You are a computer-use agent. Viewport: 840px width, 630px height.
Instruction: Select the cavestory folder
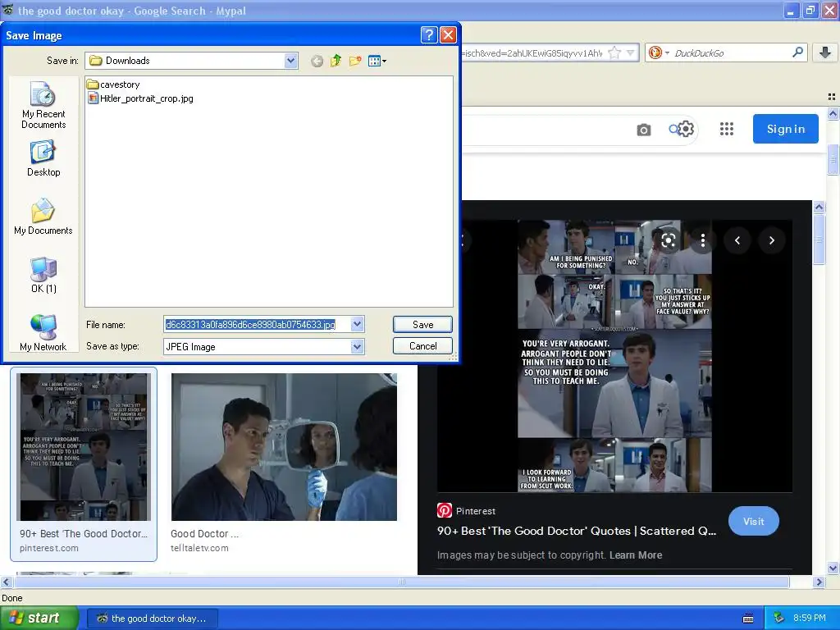[113, 84]
